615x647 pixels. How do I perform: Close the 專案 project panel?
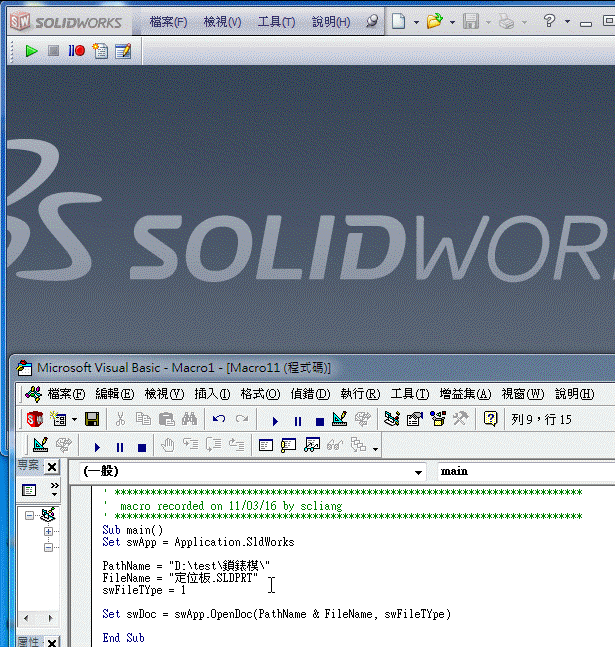pyautogui.click(x=52, y=467)
